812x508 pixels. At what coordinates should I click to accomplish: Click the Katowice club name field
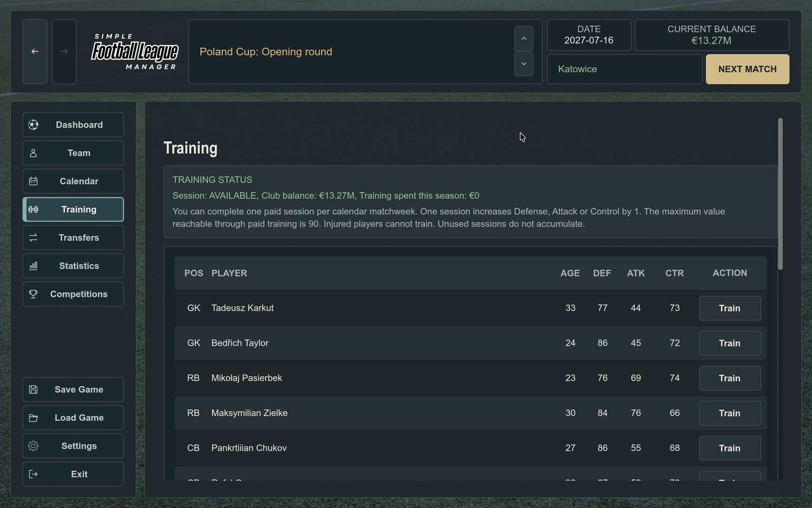[x=625, y=69]
